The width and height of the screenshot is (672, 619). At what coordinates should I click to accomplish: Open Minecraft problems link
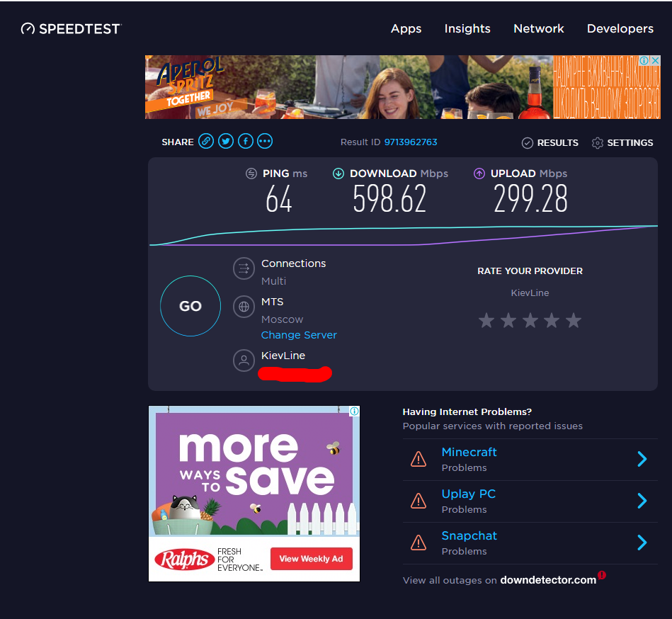469,453
